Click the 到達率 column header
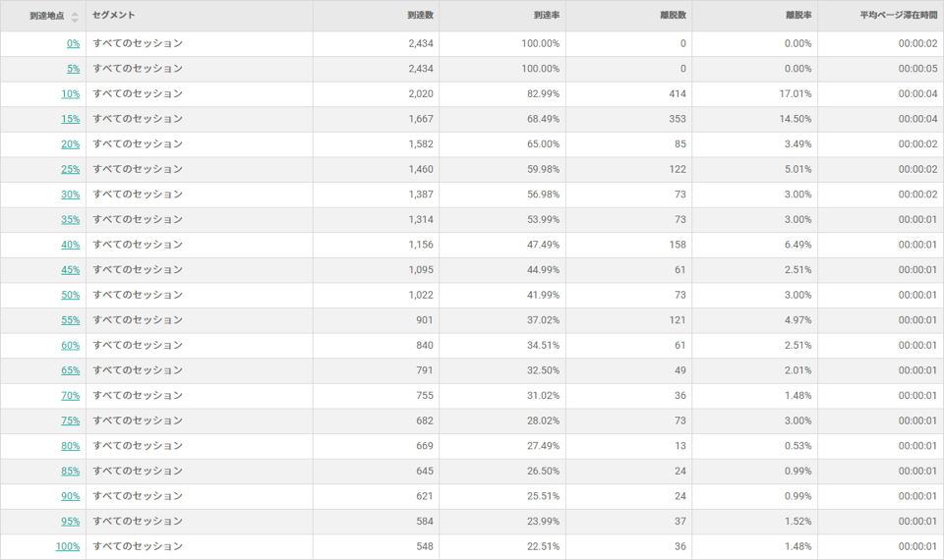944x560 pixels. point(546,16)
